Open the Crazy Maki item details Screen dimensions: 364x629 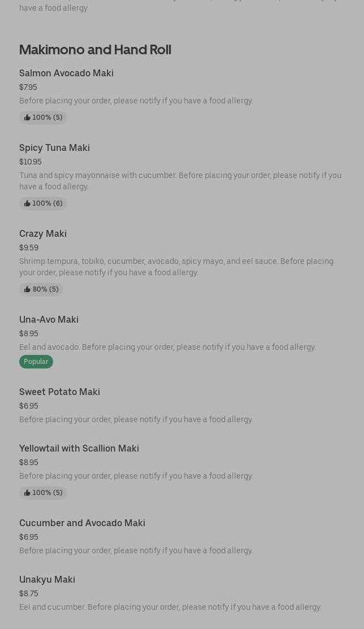tap(43, 234)
